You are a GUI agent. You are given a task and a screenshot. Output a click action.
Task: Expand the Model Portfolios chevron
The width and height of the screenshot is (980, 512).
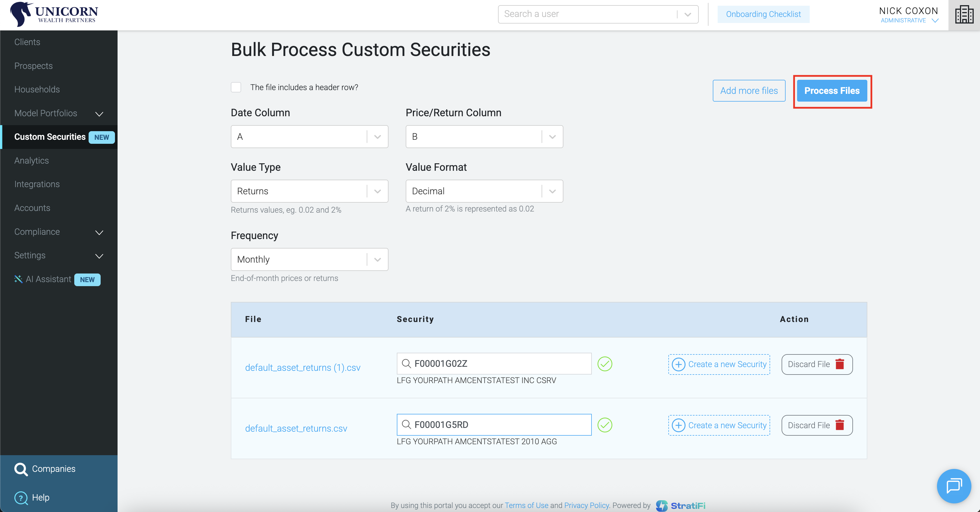(99, 114)
